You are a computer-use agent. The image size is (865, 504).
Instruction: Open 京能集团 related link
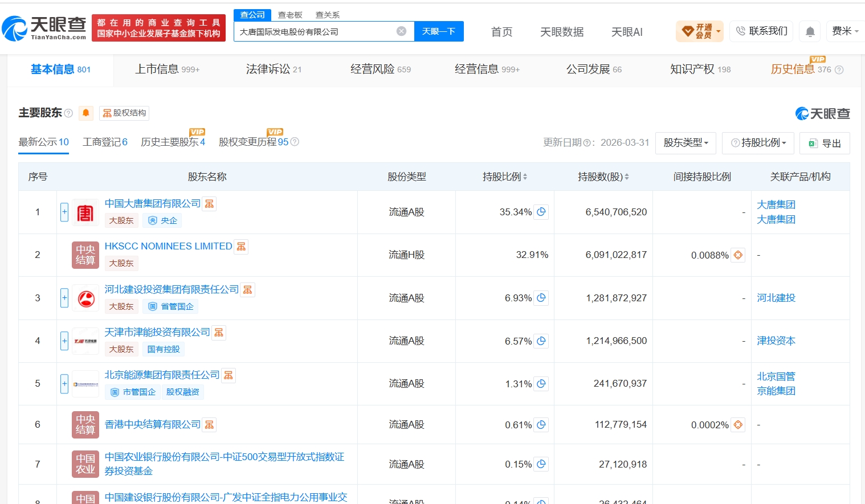coord(776,391)
